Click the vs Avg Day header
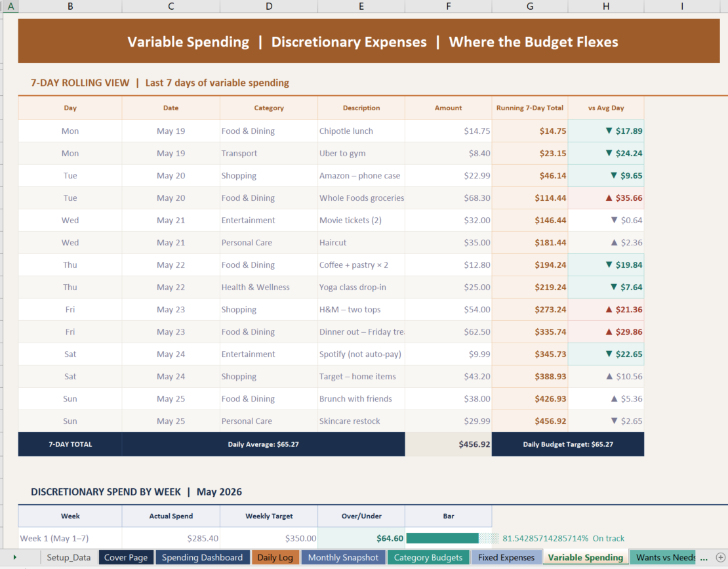 [606, 108]
